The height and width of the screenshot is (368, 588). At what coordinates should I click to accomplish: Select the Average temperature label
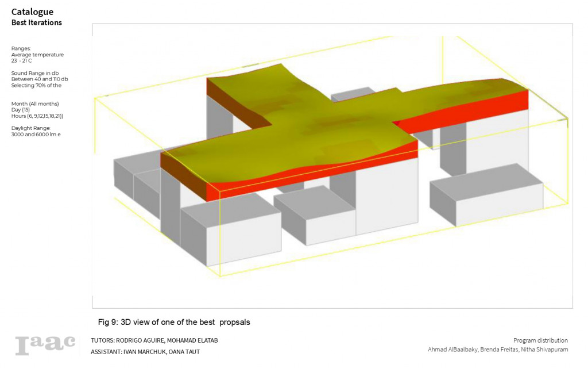point(37,55)
